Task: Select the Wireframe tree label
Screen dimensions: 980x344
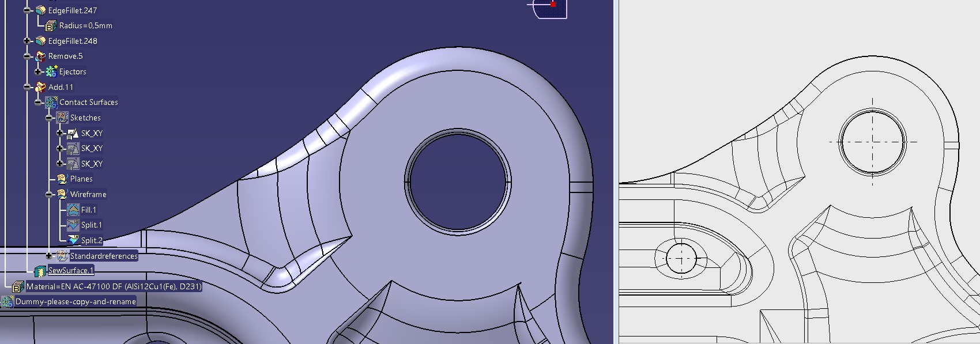Action: point(88,194)
